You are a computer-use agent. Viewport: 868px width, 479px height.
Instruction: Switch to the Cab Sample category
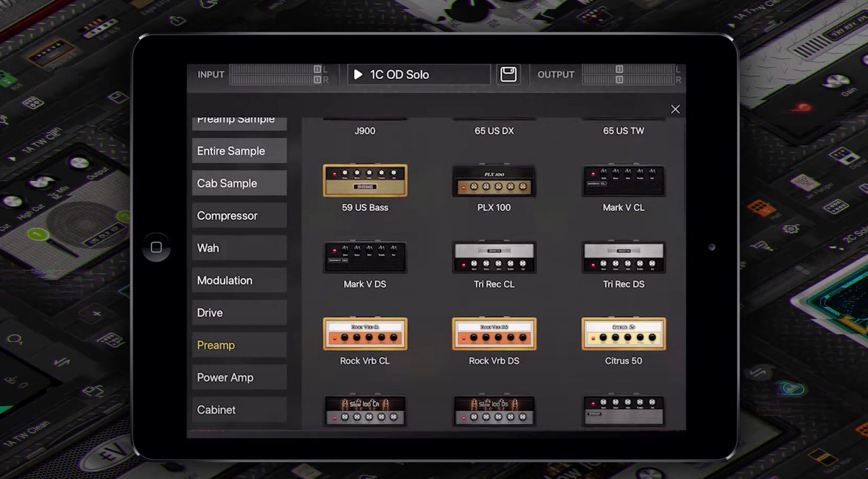click(239, 183)
